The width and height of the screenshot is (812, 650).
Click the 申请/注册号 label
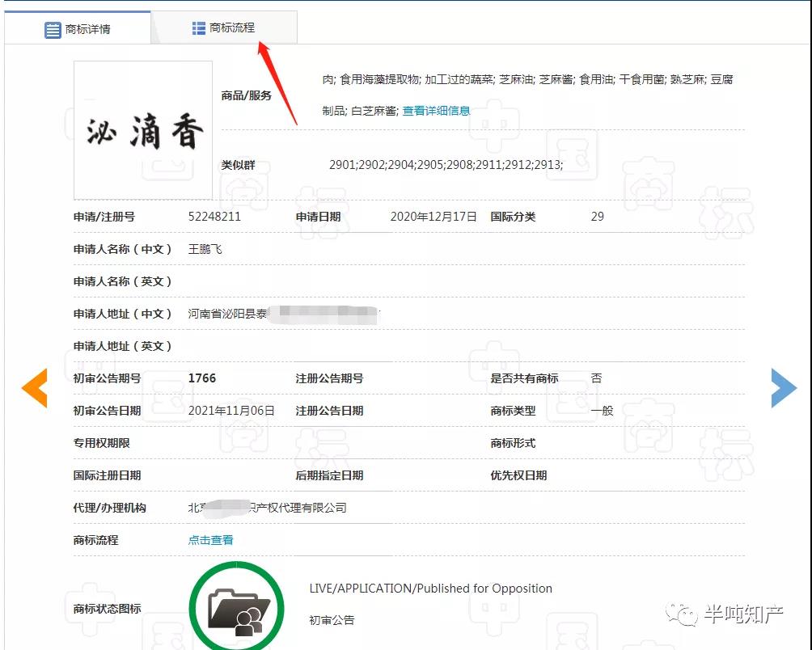pos(104,217)
